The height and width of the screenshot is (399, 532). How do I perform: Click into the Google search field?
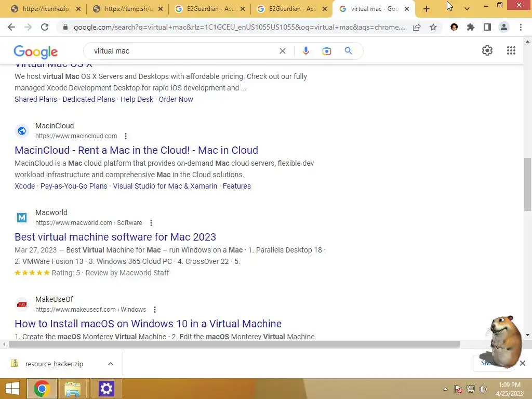[183, 51]
